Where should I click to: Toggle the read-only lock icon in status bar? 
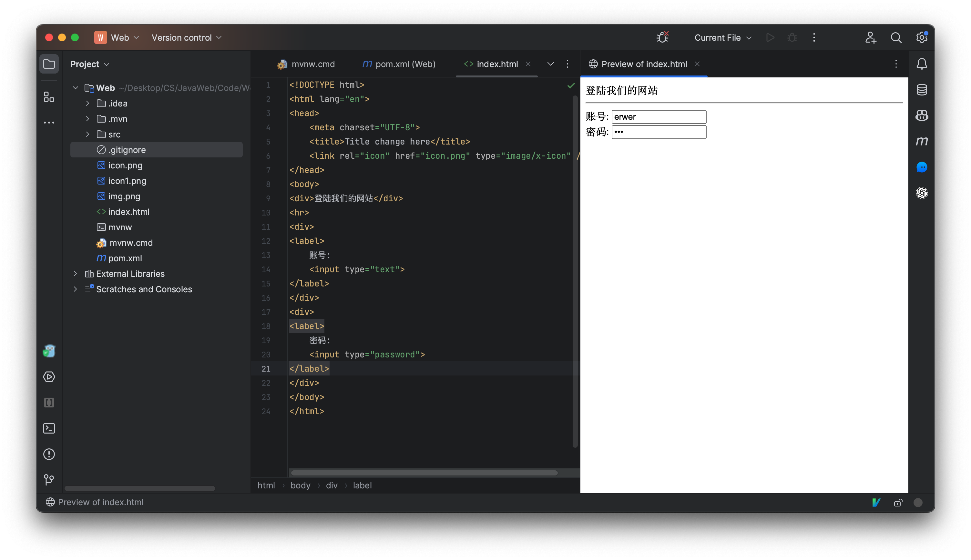pyautogui.click(x=898, y=502)
